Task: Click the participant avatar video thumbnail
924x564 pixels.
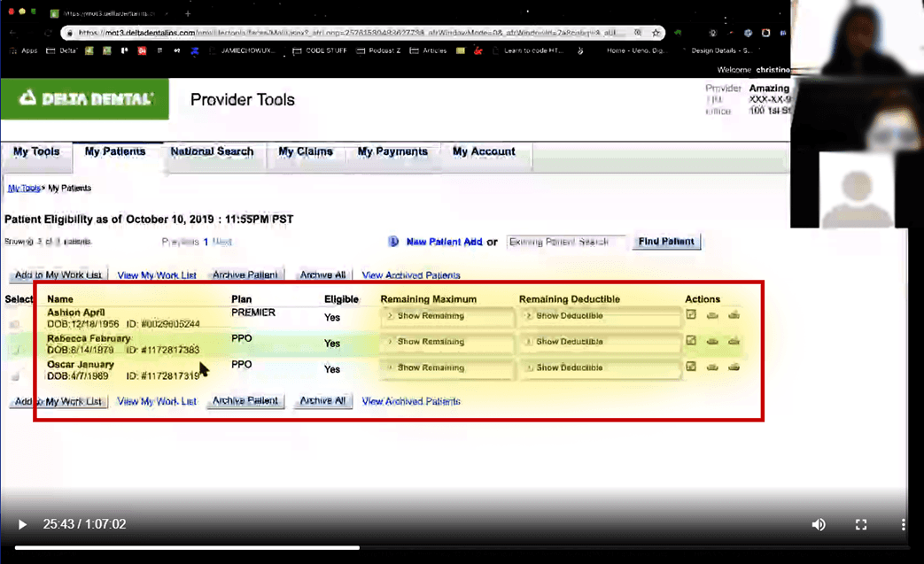Action: (x=857, y=189)
